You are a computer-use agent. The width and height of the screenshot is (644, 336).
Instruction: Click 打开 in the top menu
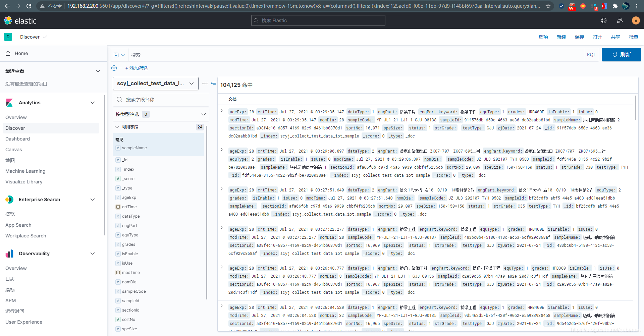(598, 37)
